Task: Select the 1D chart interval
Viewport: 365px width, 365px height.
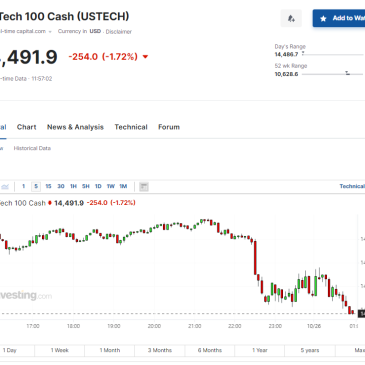Action: point(98,186)
